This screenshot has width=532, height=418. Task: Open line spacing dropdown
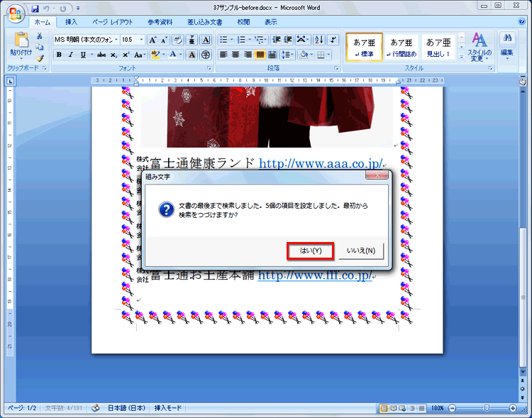[287, 55]
